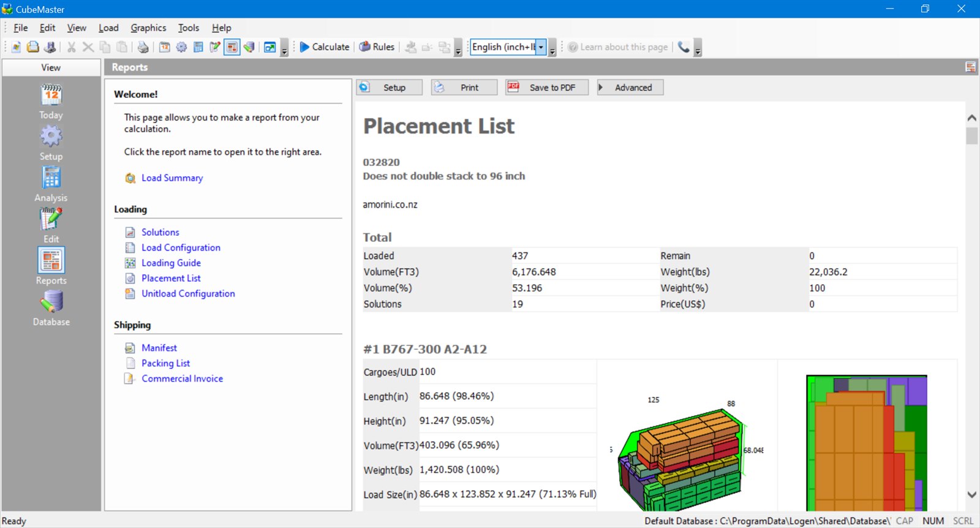Click the gear Setup toolbar icon
980x528 pixels.
(181, 47)
